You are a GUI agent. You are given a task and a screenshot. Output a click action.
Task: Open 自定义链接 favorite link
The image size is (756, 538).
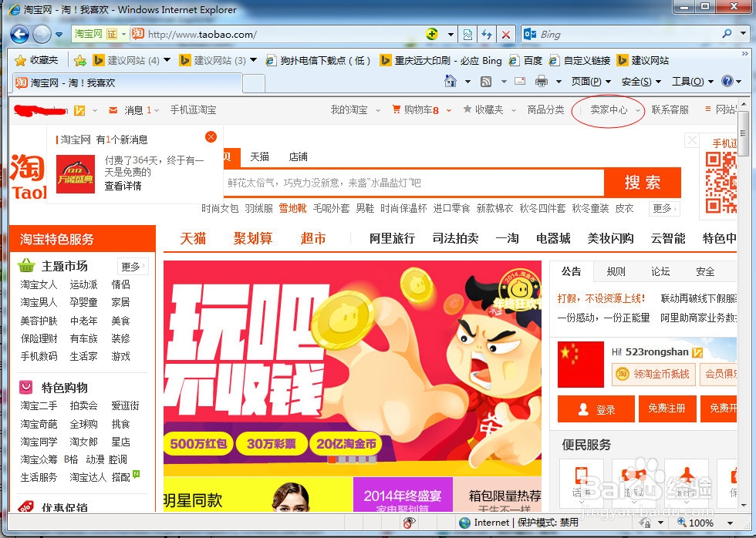[x=580, y=60]
